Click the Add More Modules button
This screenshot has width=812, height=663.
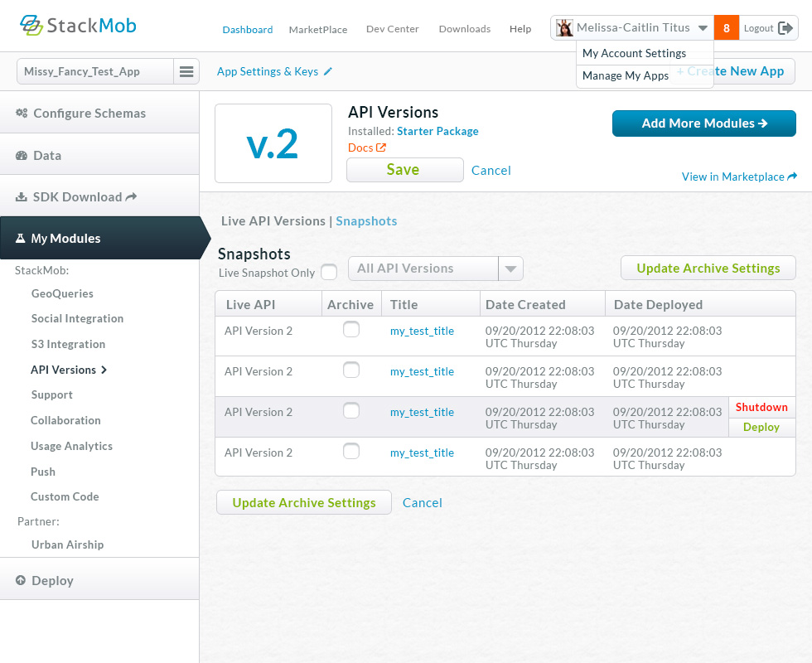[703, 123]
